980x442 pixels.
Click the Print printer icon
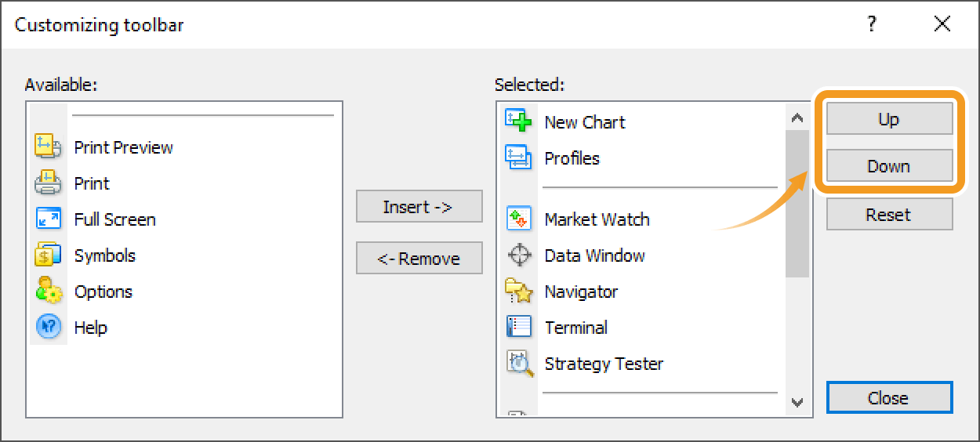pos(49,183)
